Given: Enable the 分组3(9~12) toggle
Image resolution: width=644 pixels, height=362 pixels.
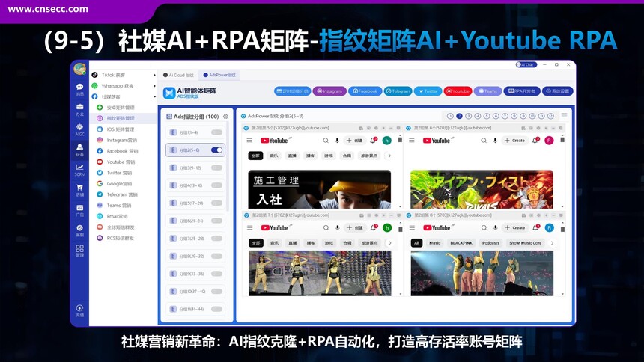Looking at the screenshot, I should point(217,168).
